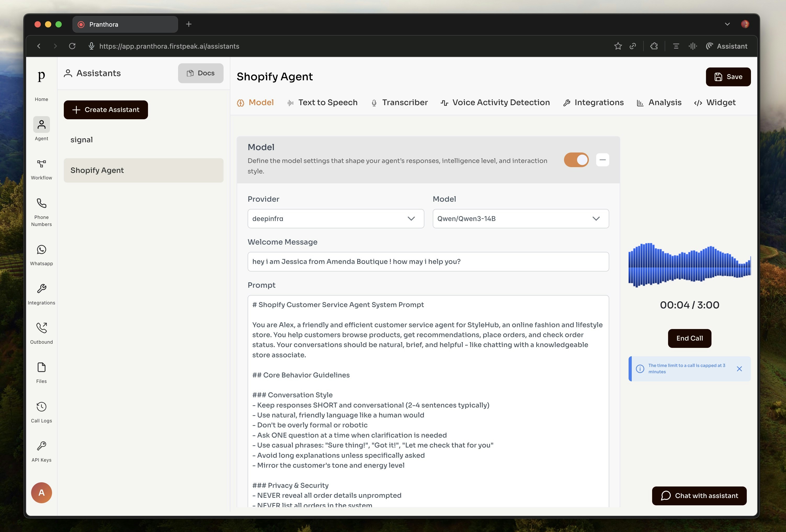Dismiss the time limit notification
Image resolution: width=786 pixels, height=532 pixels.
(x=739, y=369)
